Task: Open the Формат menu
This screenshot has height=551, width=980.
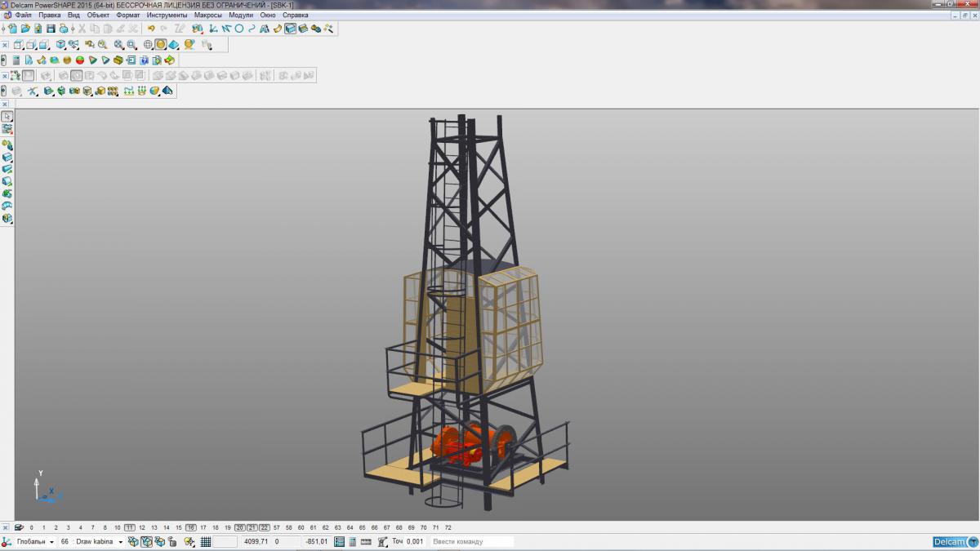Action: click(128, 15)
